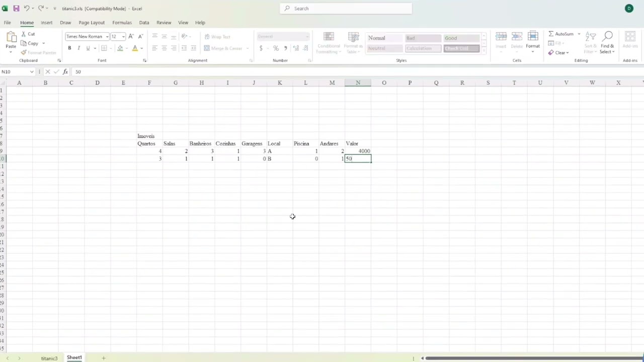Apply fill color using the paint bucket icon
Viewport: 644px width, 362px height.
click(x=120, y=48)
